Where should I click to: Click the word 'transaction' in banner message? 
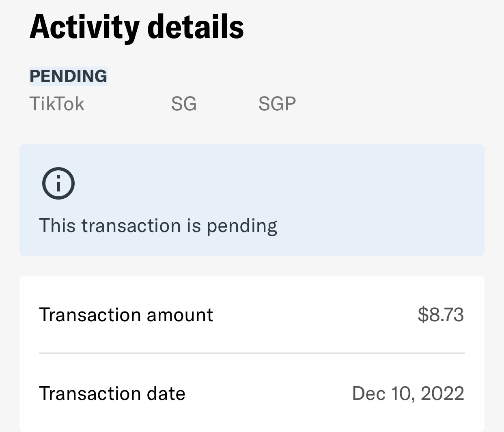coord(131,226)
